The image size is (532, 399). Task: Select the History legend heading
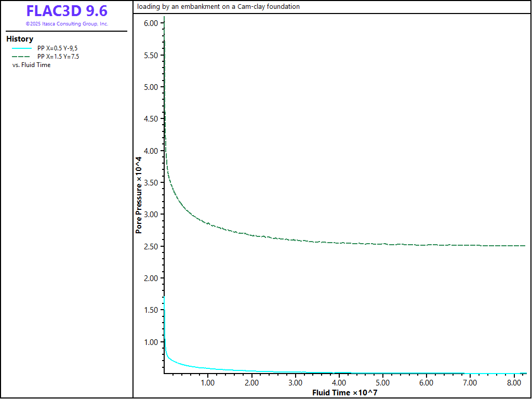(x=20, y=39)
